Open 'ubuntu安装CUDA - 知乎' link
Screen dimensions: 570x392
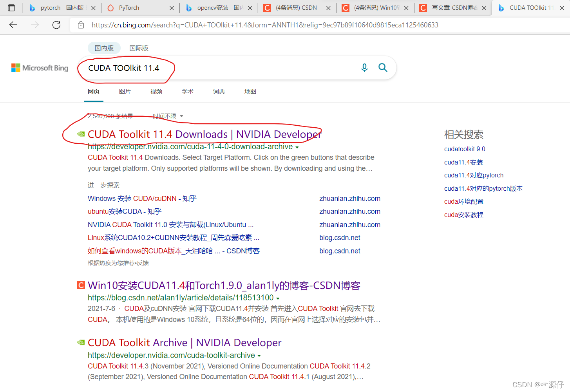pos(125,211)
